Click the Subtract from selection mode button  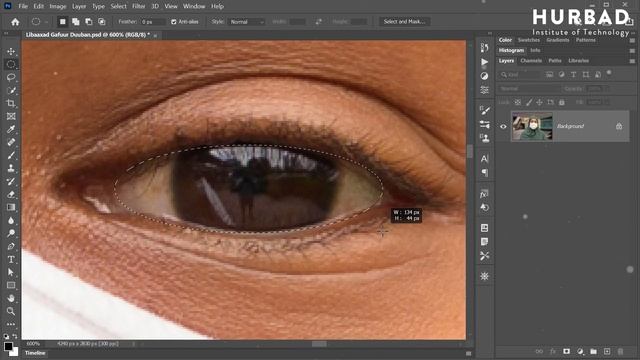89,22
